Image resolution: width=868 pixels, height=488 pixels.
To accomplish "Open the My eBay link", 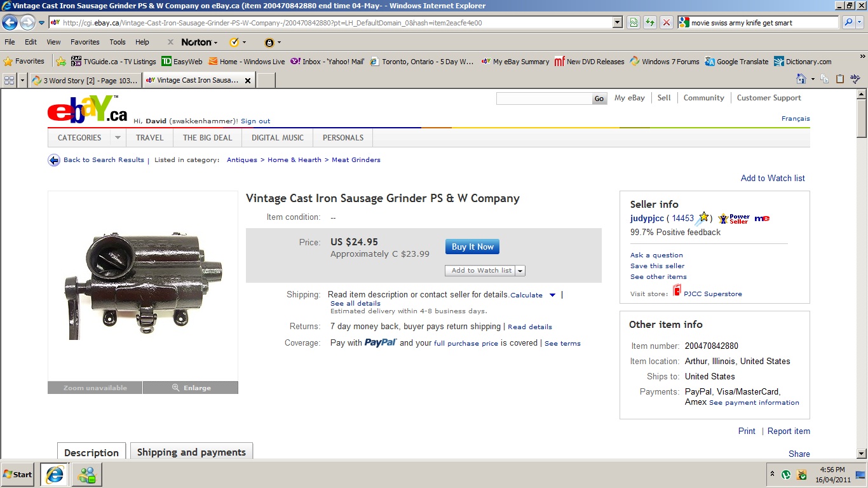I will (x=630, y=98).
